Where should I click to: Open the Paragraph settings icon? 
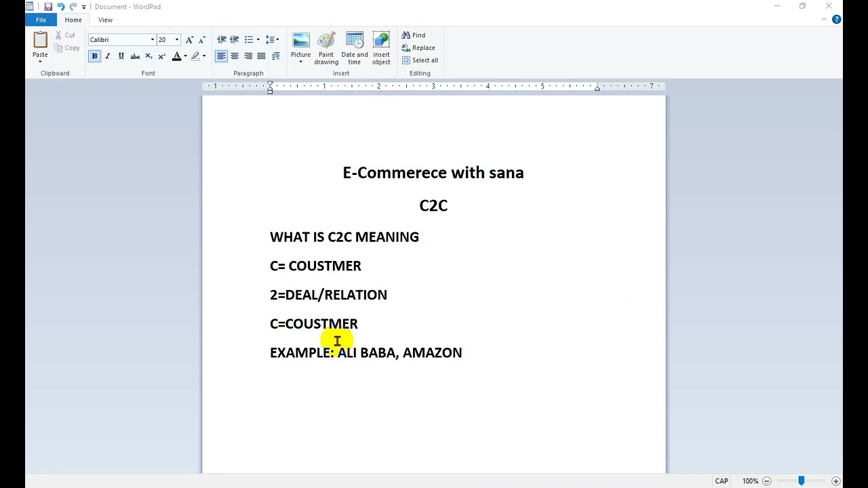point(275,56)
